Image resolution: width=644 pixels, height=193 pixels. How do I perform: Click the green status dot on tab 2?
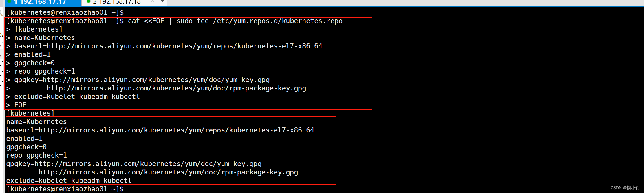coord(89,2)
